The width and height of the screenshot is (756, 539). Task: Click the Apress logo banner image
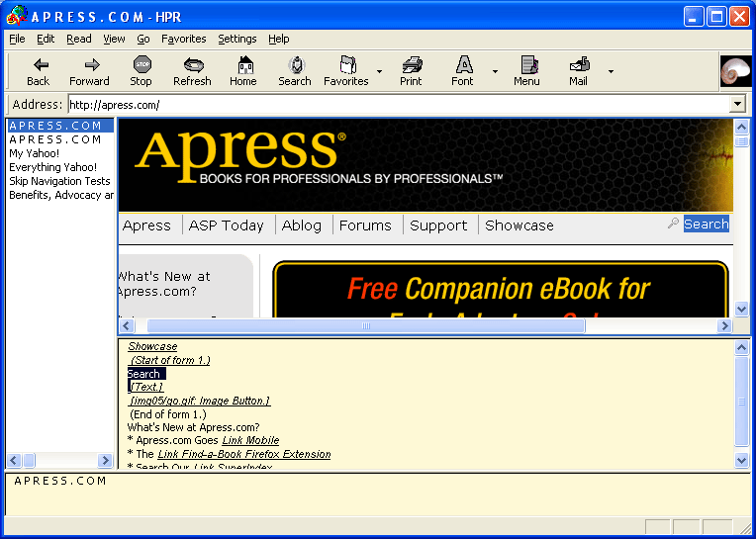(x=425, y=165)
